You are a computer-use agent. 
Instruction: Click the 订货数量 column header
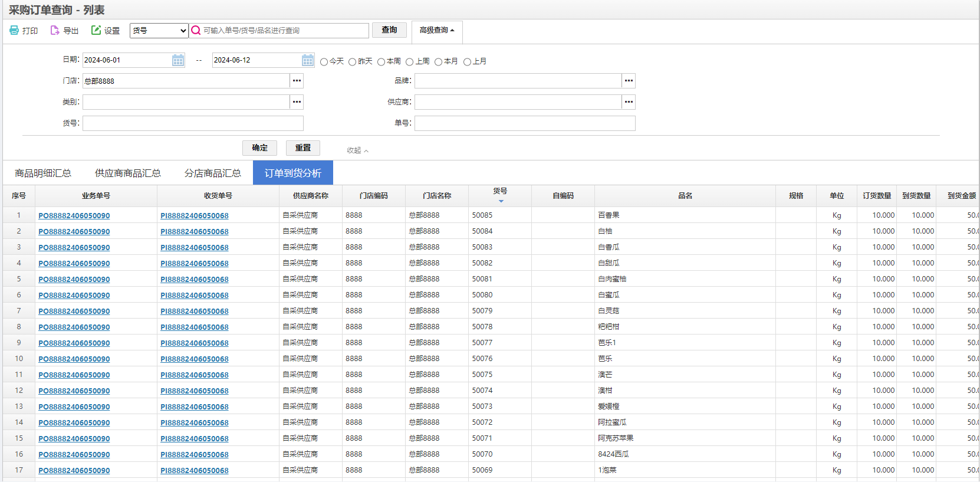[877, 196]
